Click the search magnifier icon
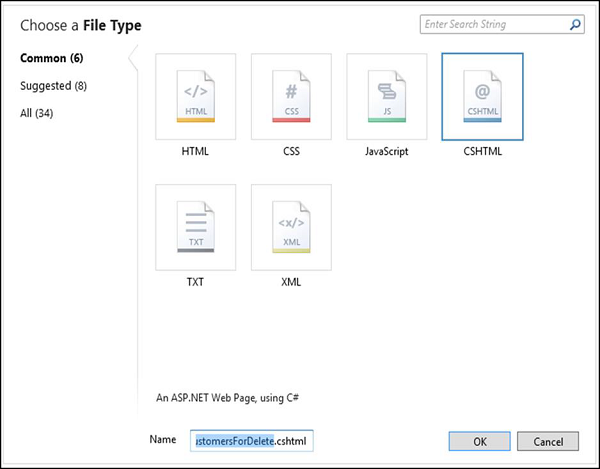The image size is (600, 469). (574, 24)
